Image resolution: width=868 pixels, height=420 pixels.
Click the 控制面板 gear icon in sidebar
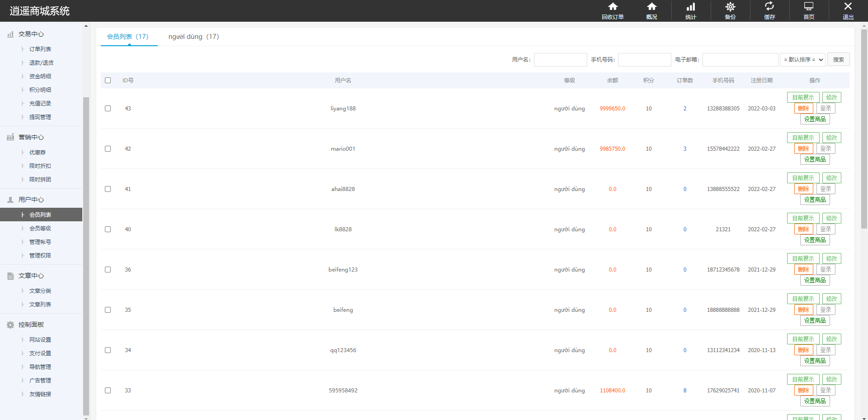(10, 325)
